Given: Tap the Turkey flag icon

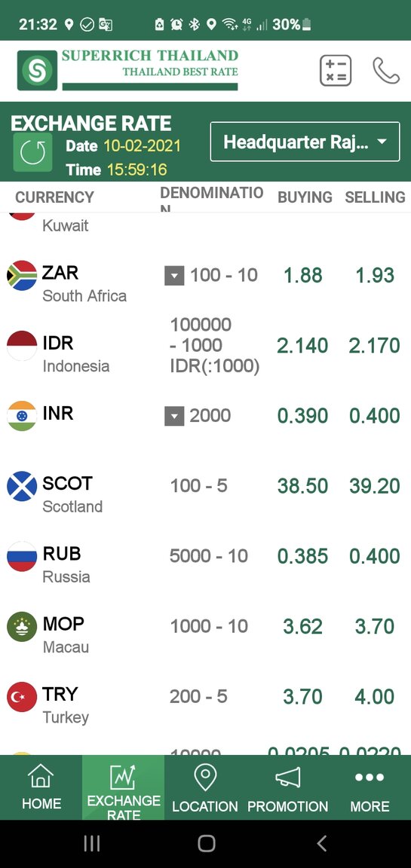Looking at the screenshot, I should (22, 697).
